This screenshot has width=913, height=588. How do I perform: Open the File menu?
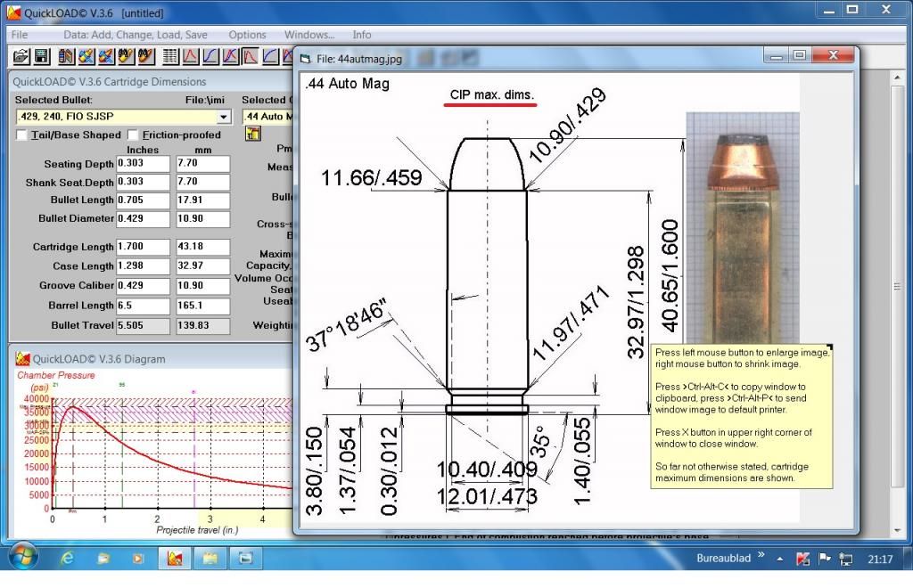[x=20, y=35]
